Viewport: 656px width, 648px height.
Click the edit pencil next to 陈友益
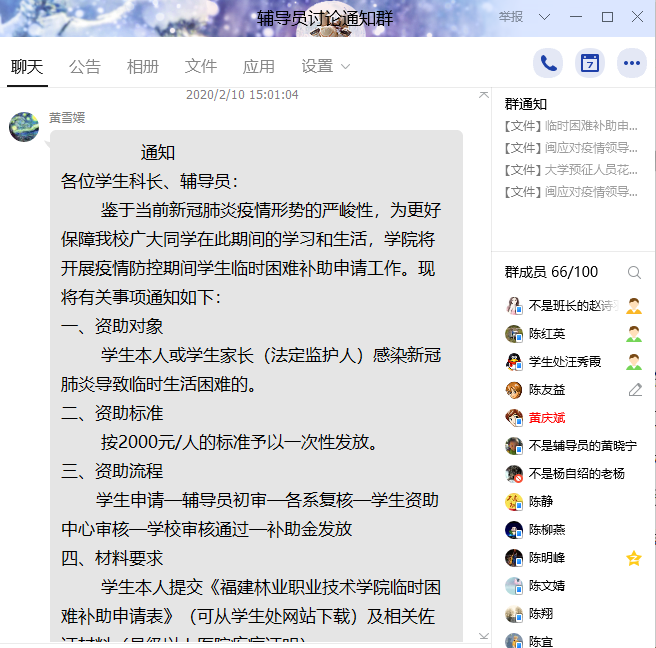click(635, 390)
